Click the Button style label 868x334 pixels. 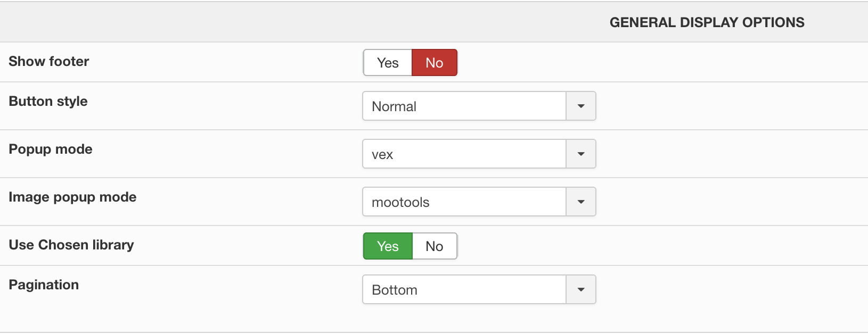[x=48, y=102]
